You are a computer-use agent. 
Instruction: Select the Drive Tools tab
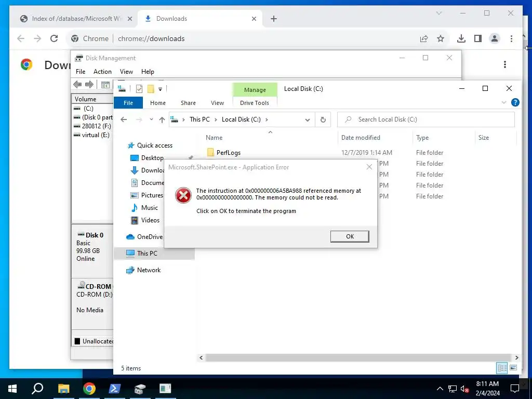(x=255, y=103)
